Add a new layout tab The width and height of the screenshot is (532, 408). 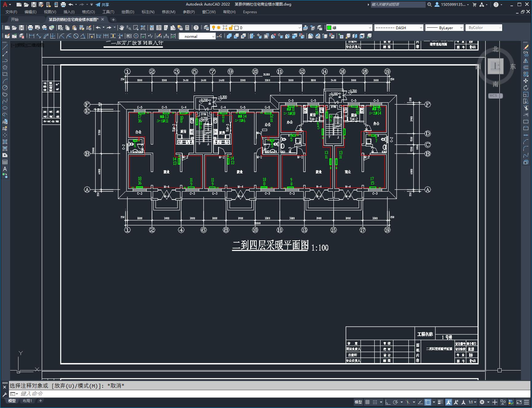(40, 401)
